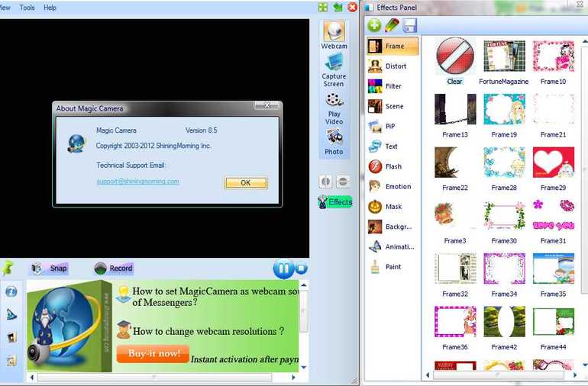The image size is (588, 386).
Task: Select the Distort effect category
Action: [x=393, y=66]
